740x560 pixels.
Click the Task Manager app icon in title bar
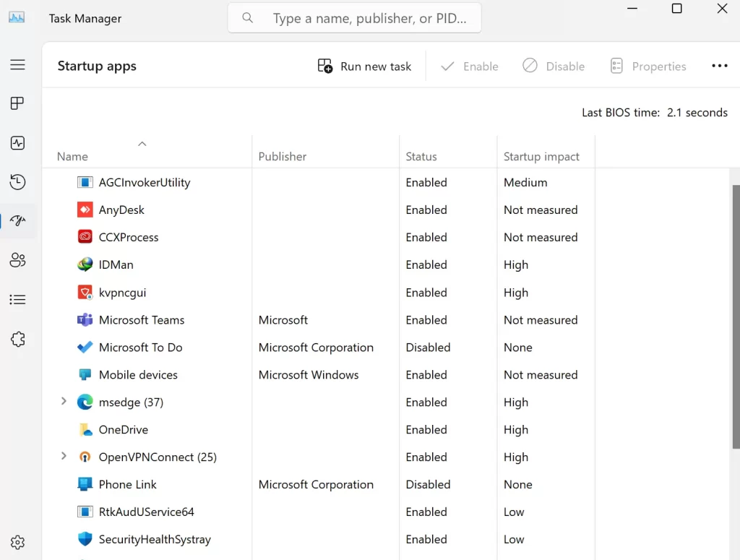[x=17, y=18]
